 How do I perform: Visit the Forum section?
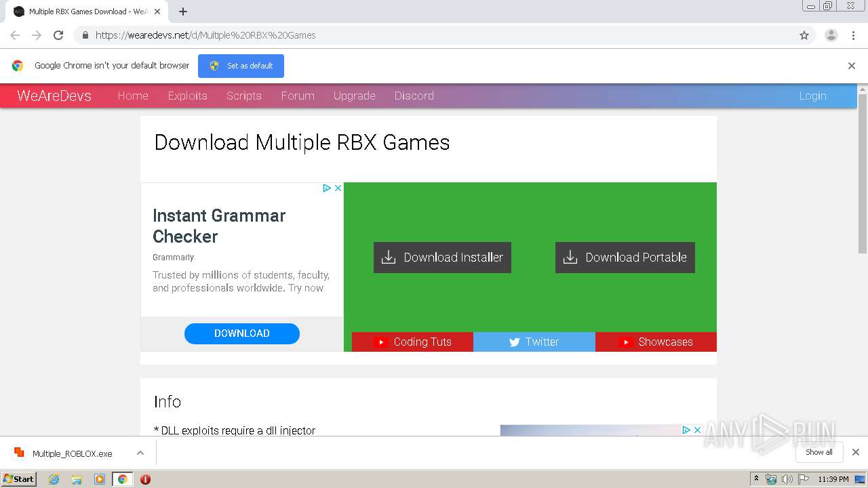[298, 96]
